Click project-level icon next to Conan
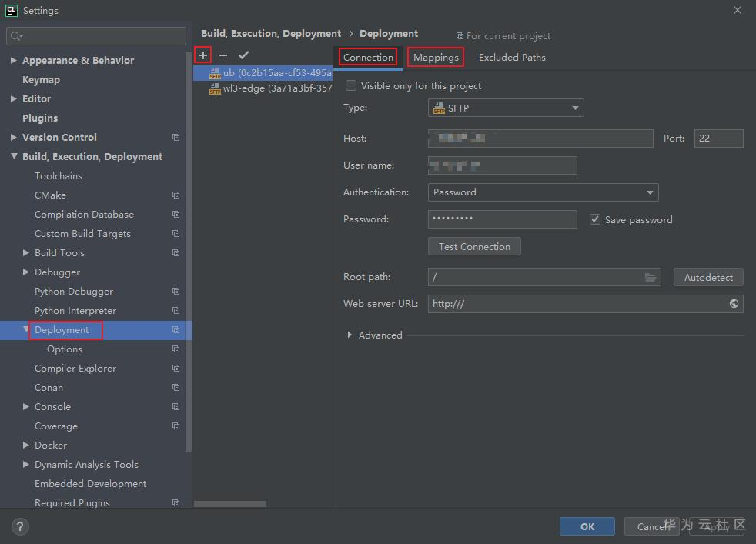The height and width of the screenshot is (544, 756). 176,387
